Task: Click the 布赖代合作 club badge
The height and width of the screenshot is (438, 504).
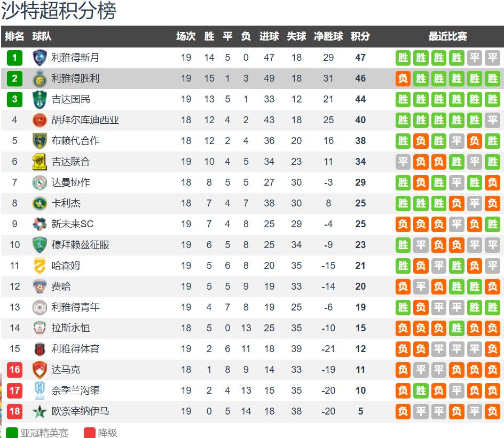Action: pos(40,141)
